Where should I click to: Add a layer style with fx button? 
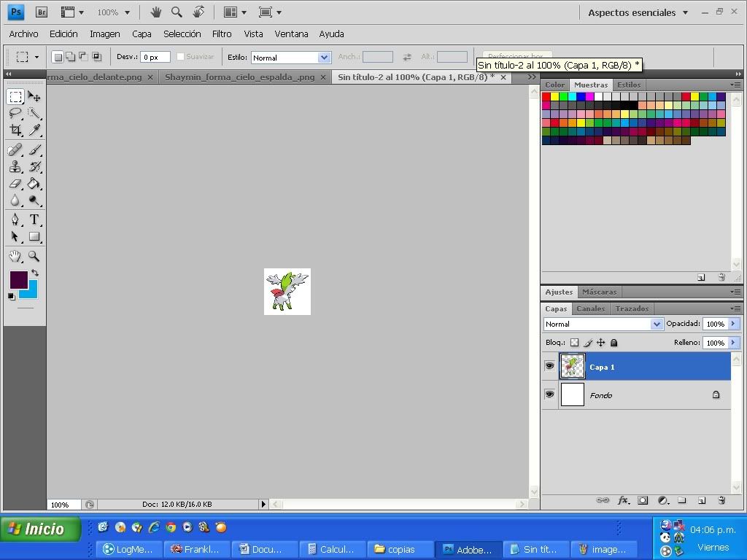(623, 500)
